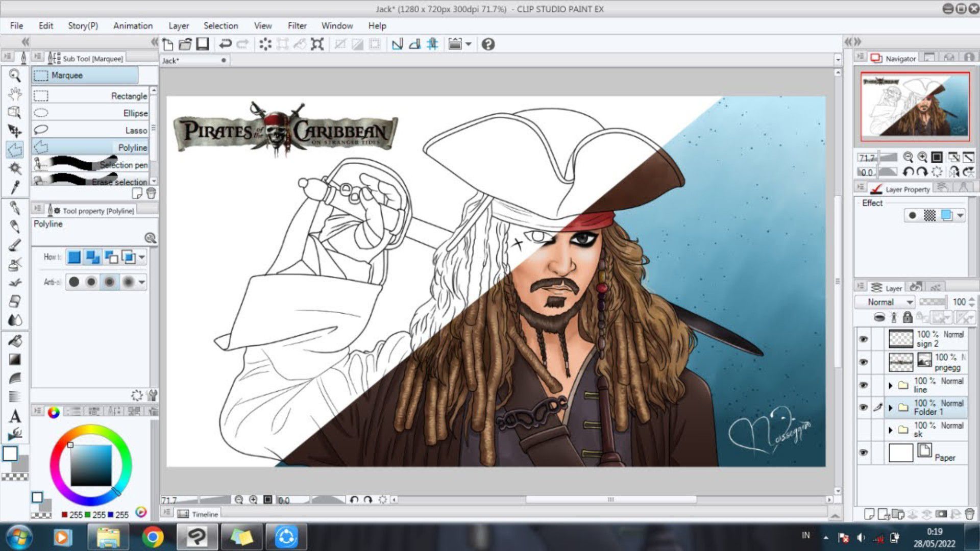Click the New file icon in command bar
The width and height of the screenshot is (980, 551).
(x=168, y=44)
